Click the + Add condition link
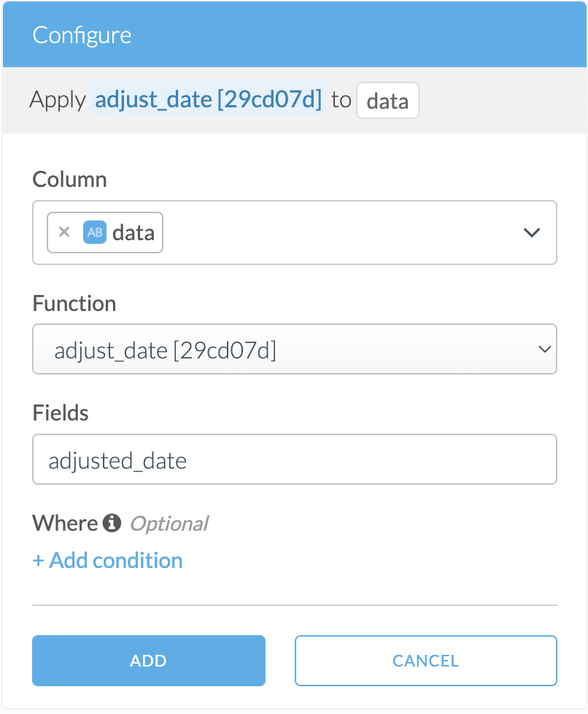Image resolution: width=588 pixels, height=714 pixels. click(x=108, y=561)
